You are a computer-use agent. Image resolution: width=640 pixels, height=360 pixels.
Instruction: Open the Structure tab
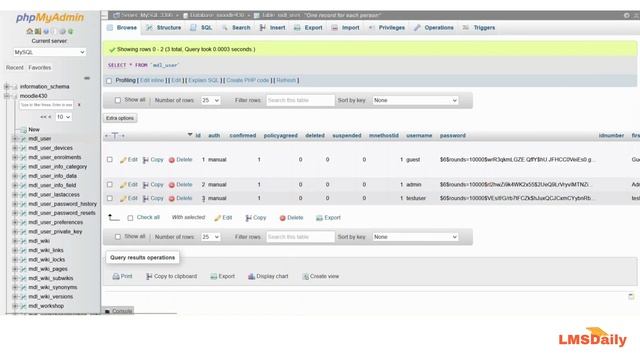tap(164, 28)
